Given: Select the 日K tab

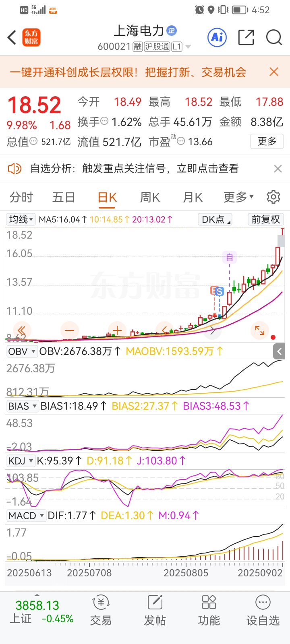Looking at the screenshot, I should (x=107, y=197).
